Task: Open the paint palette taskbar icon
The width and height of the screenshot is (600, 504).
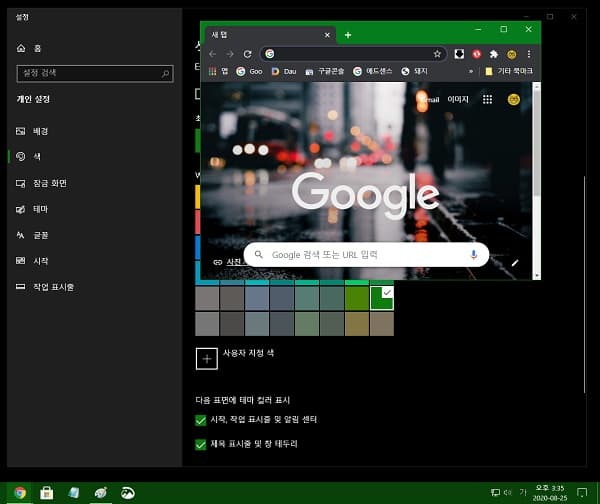Action: 101,493
